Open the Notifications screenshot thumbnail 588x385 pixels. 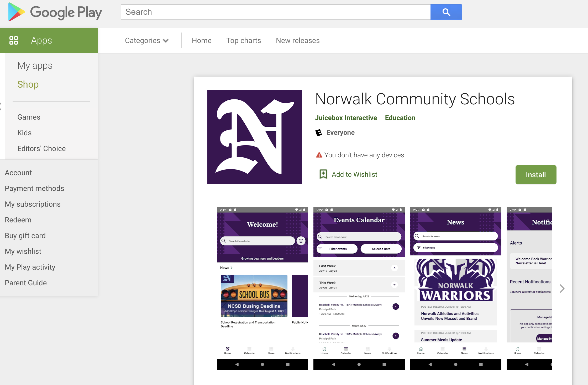(x=529, y=288)
